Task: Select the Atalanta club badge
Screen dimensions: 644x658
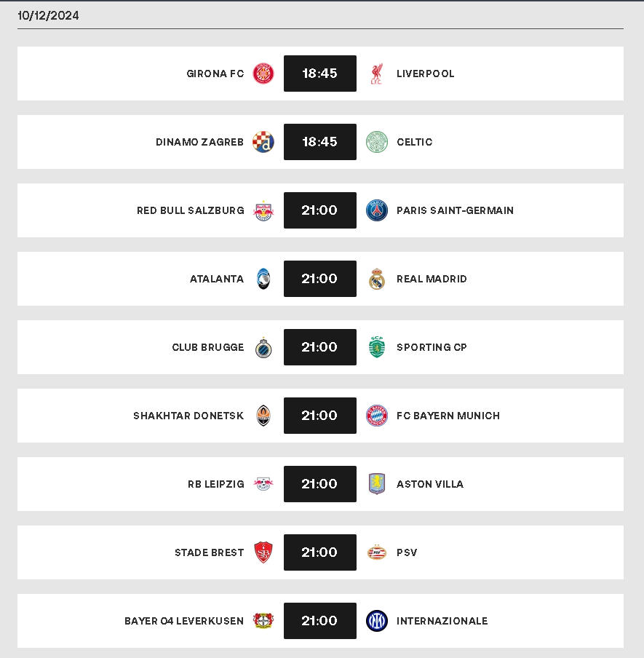Action: 263,279
